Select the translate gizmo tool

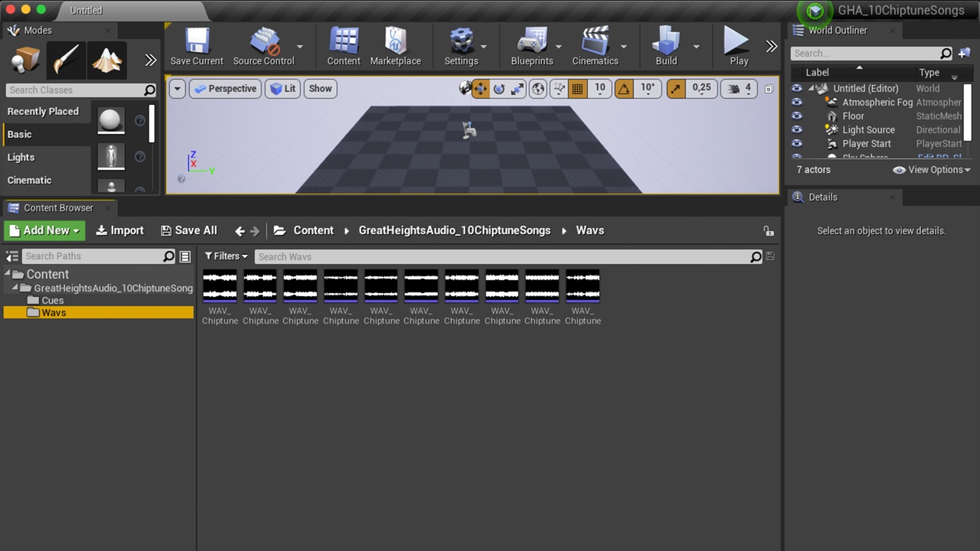(480, 89)
